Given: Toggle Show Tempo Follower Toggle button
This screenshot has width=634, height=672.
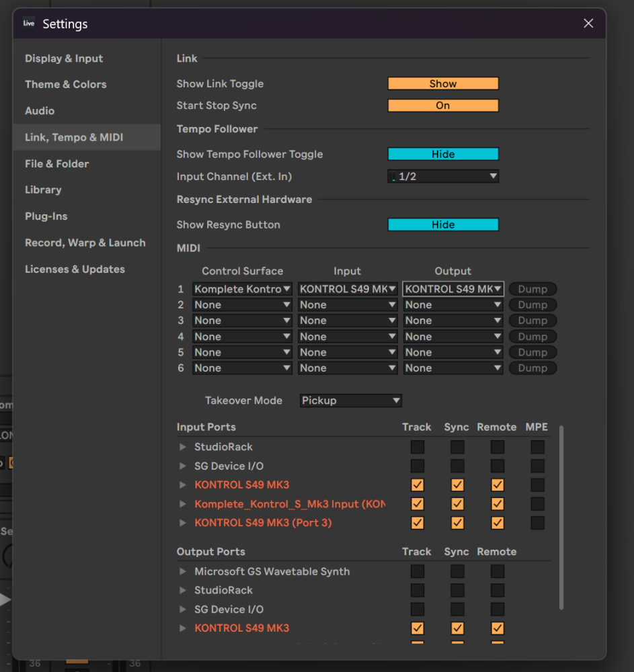Looking at the screenshot, I should 443,155.
